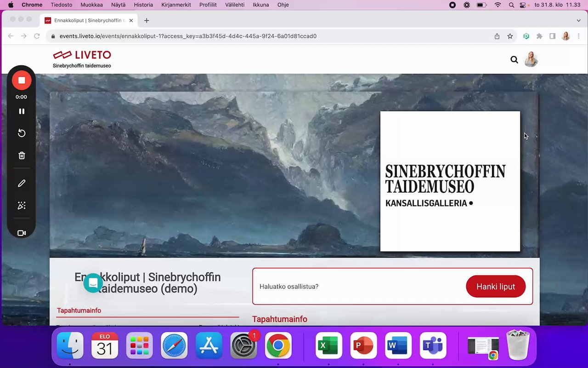Open the effects sparkle tool in the recorder
588x368 pixels.
(x=22, y=206)
